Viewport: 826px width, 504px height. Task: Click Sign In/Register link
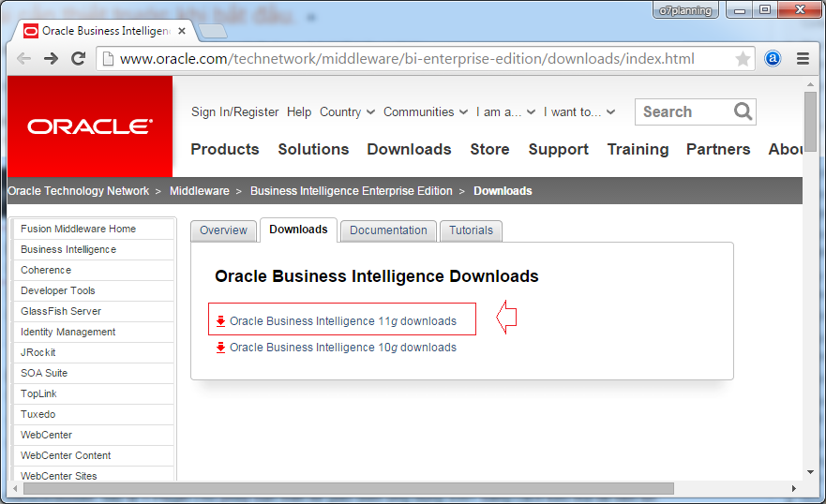[235, 112]
